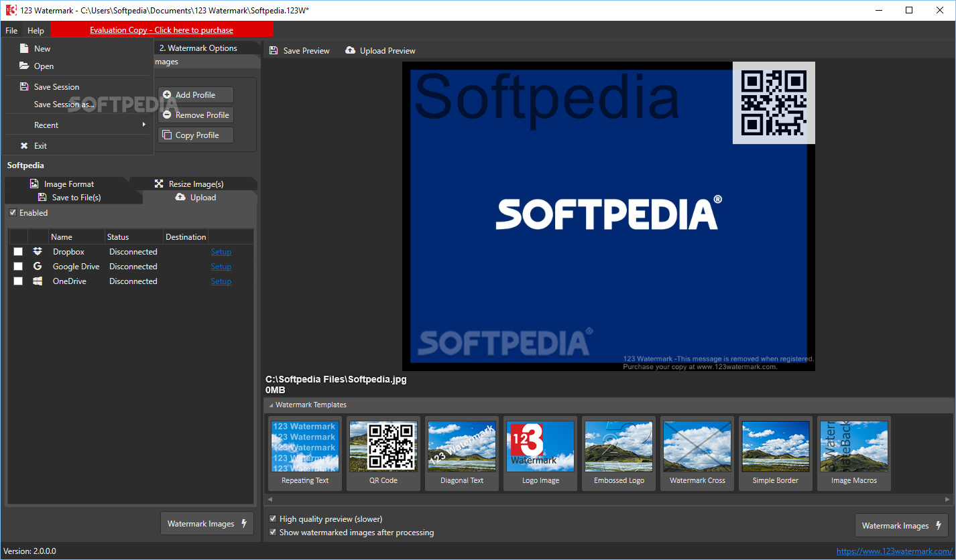Click the Softpedia profile name
Screen dimensions: 956x560
point(26,165)
